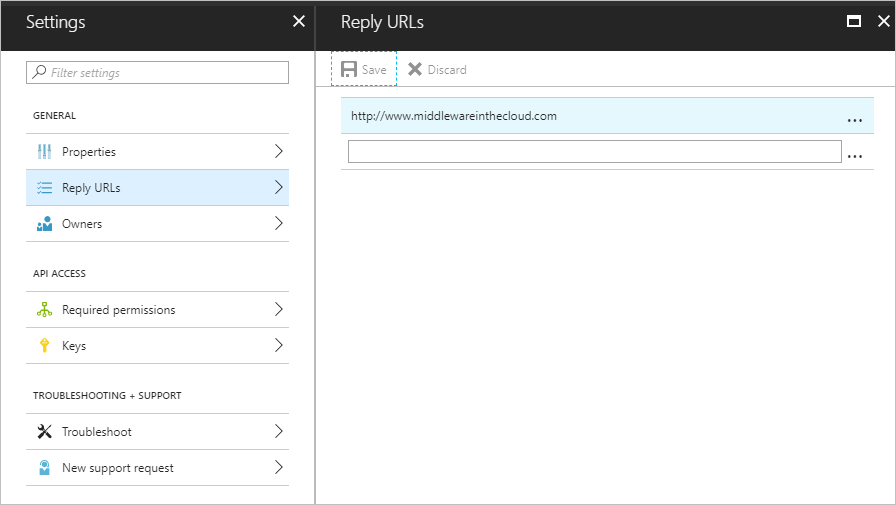The width and height of the screenshot is (896, 505).
Task: Expand the Keys chevron arrow
Action: click(x=278, y=346)
